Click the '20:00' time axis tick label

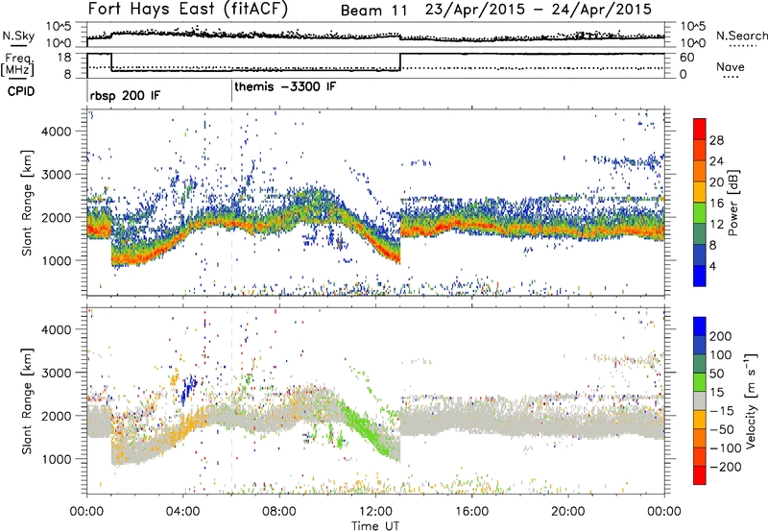coord(568,512)
